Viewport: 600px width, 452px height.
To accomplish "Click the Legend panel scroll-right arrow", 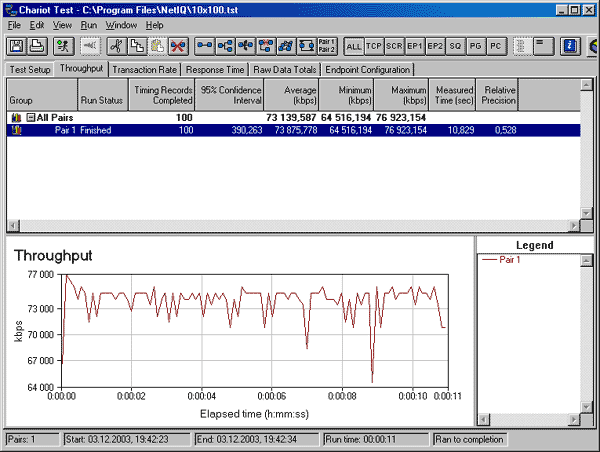I will point(574,419).
